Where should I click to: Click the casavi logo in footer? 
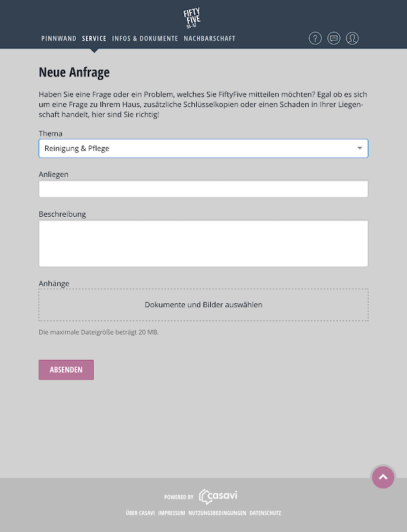(218, 496)
